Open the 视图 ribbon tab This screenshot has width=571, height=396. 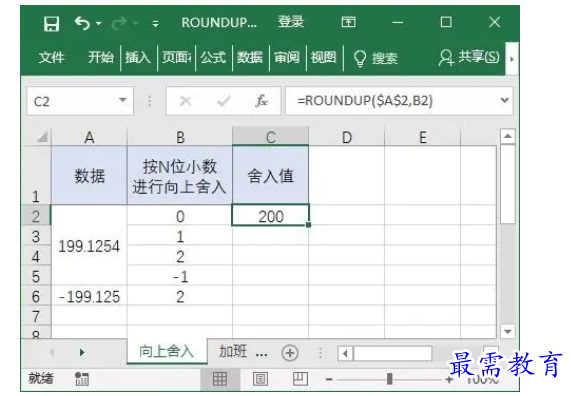(x=323, y=57)
